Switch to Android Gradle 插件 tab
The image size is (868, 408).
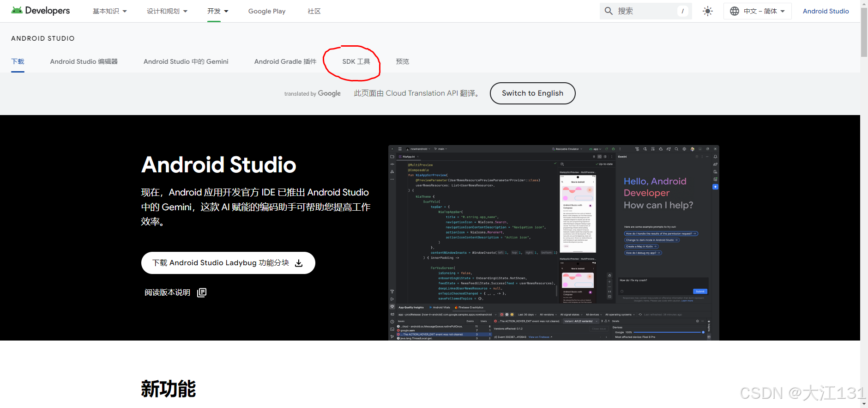pyautogui.click(x=285, y=61)
